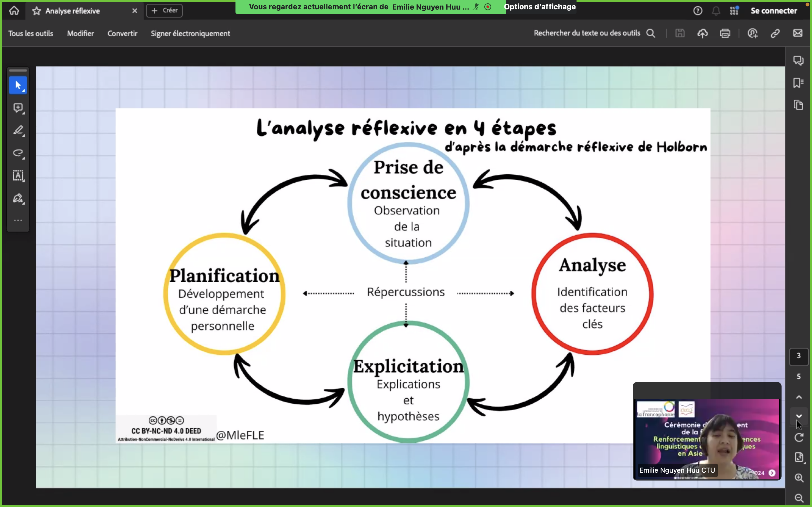Go to next page chevron

pyautogui.click(x=799, y=416)
